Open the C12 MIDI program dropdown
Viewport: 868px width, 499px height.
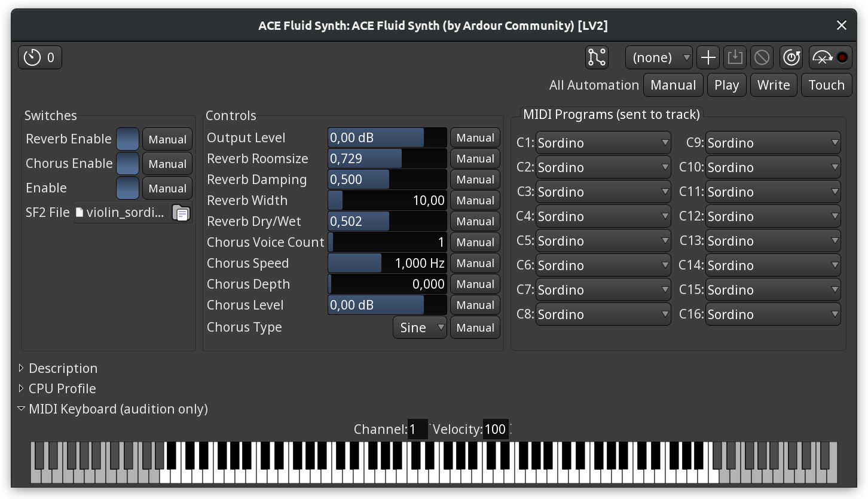coord(773,216)
